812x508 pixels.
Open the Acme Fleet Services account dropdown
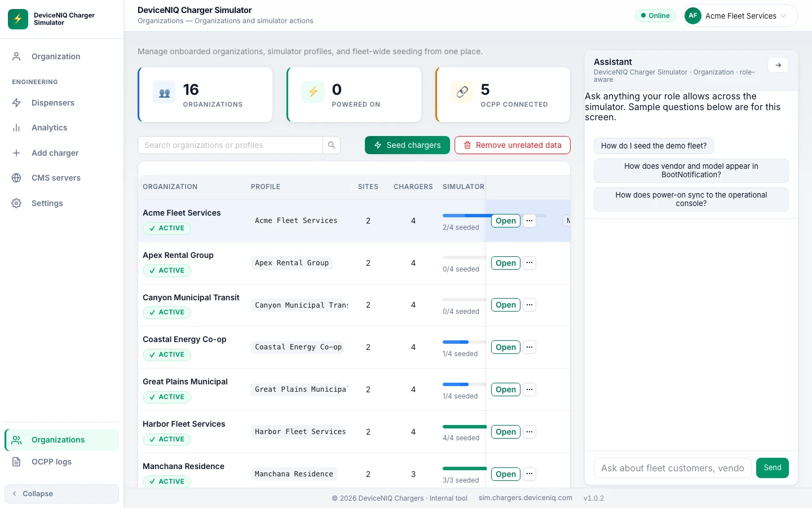point(741,16)
